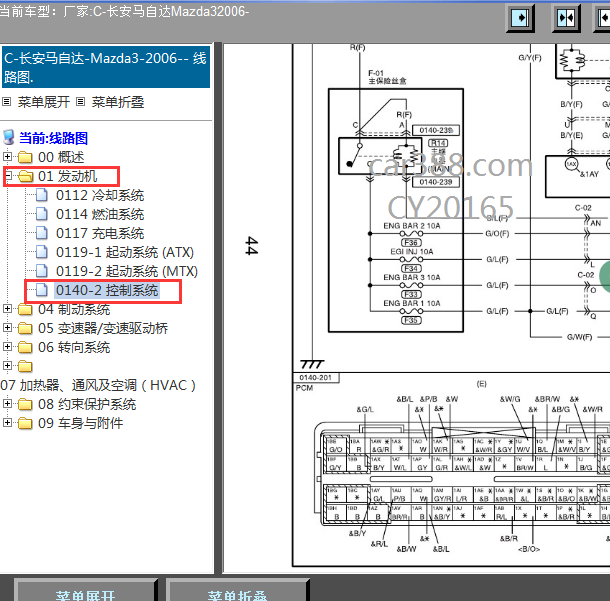
Task: Open 0112 冷却系统 document
Action: 100,195
